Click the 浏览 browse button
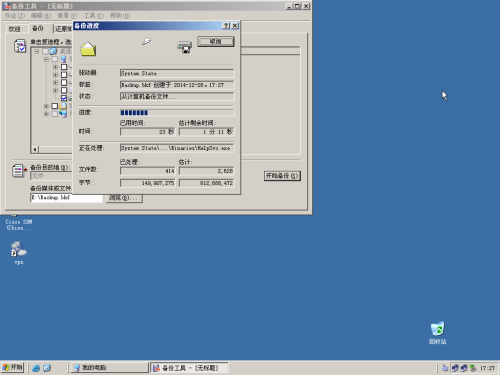500x375 pixels. 124,198
